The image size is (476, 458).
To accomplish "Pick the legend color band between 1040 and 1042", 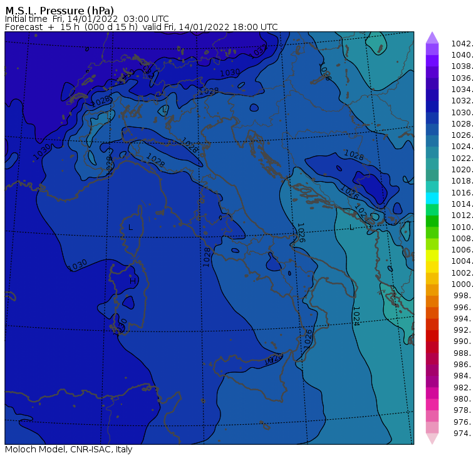I will pos(432,49).
